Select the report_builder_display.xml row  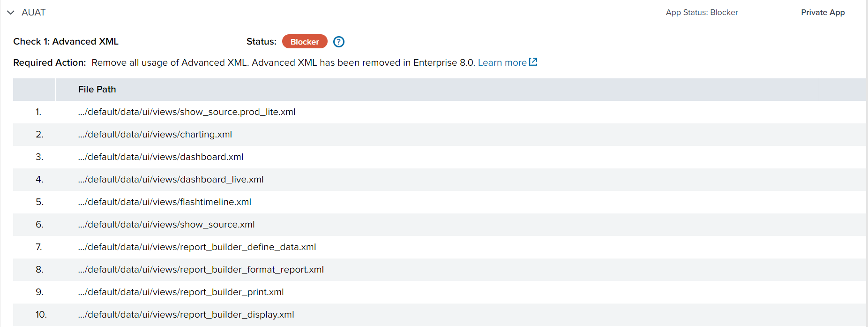[x=440, y=315]
